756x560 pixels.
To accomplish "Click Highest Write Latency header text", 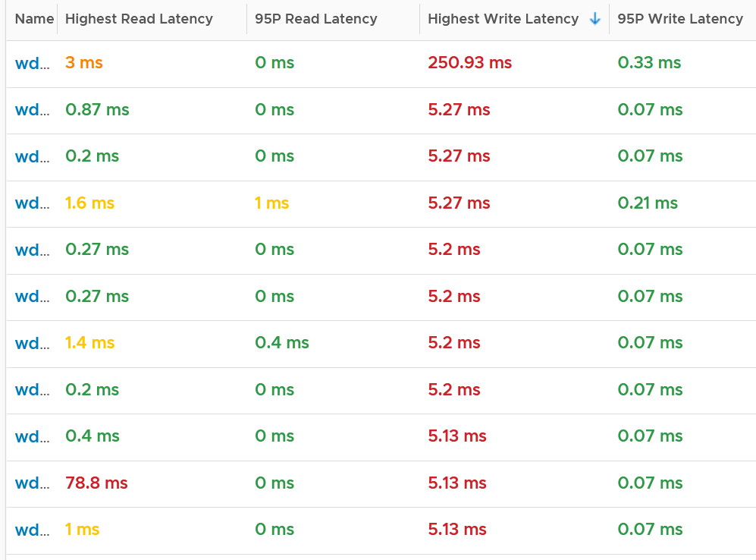I will (x=503, y=19).
